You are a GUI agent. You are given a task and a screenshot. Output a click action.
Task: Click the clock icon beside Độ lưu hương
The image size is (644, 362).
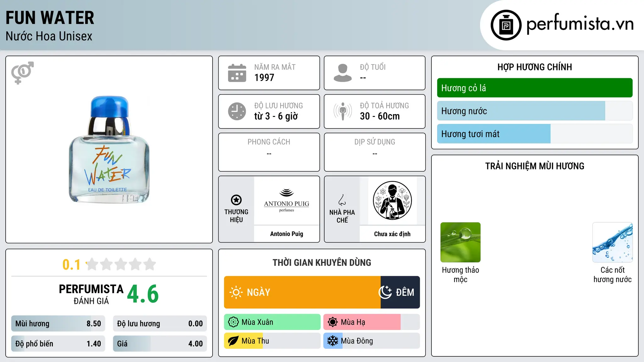coord(237,111)
